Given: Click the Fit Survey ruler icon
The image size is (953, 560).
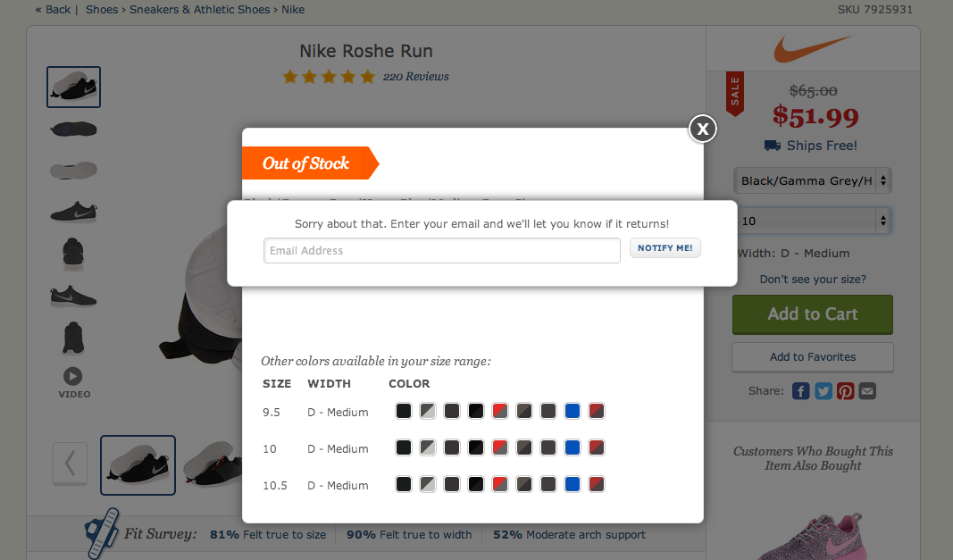Looking at the screenshot, I should tap(102, 532).
